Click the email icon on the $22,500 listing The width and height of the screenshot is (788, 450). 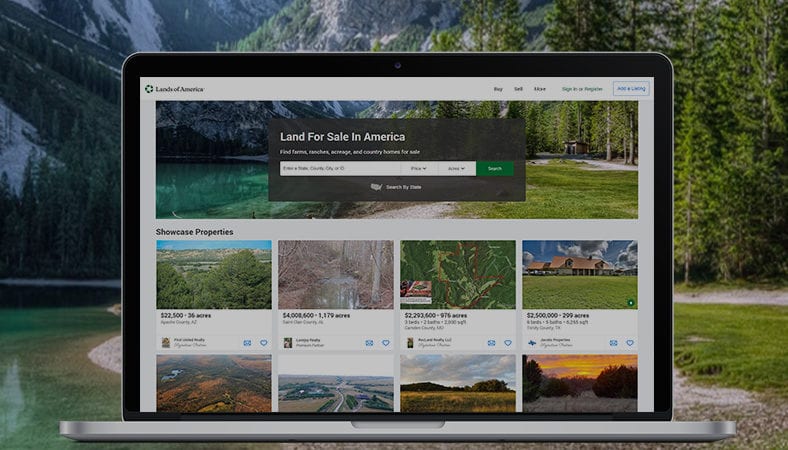pos(247,343)
